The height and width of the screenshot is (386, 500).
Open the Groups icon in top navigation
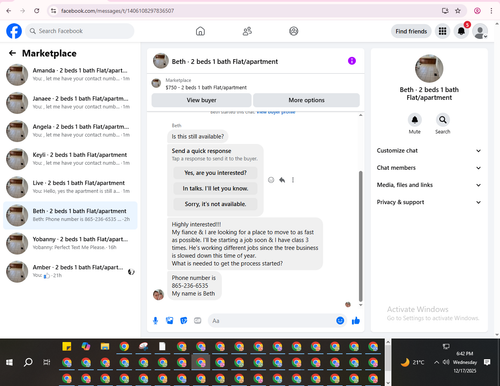tap(294, 31)
